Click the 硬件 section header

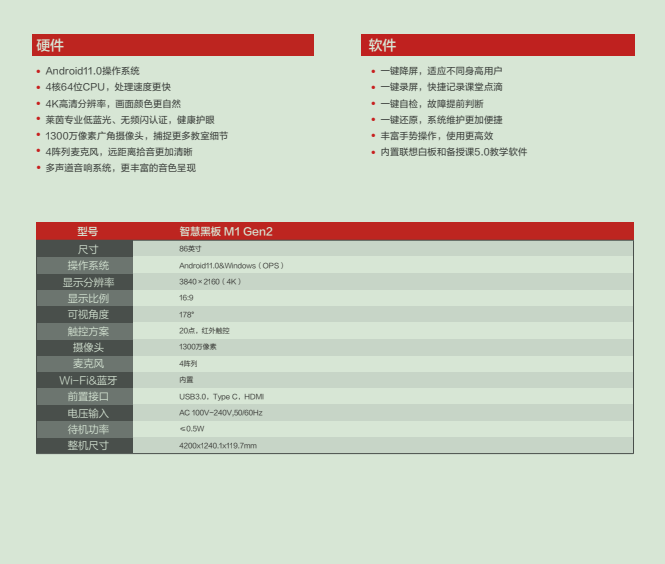[173, 45]
